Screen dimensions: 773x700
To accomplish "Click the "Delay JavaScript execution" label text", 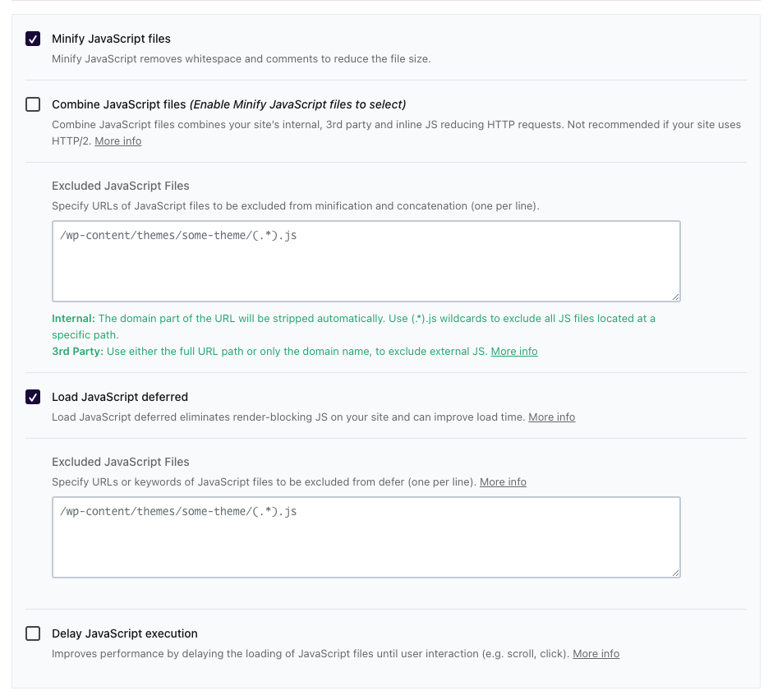I will click(x=125, y=633).
